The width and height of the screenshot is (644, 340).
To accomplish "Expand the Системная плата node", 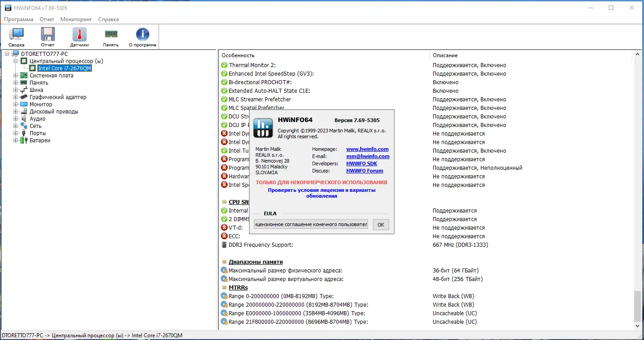I will (16, 76).
